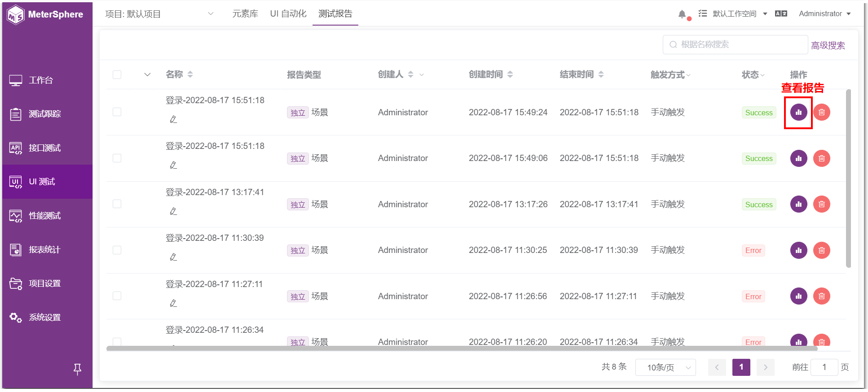Open Administrator user menu

click(825, 14)
